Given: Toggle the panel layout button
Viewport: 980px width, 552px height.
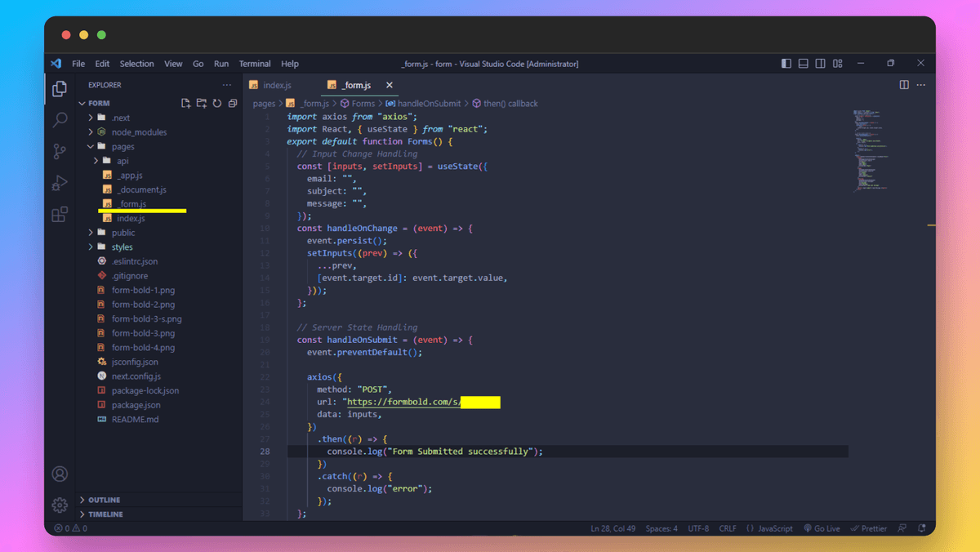Looking at the screenshot, I should tap(804, 64).
